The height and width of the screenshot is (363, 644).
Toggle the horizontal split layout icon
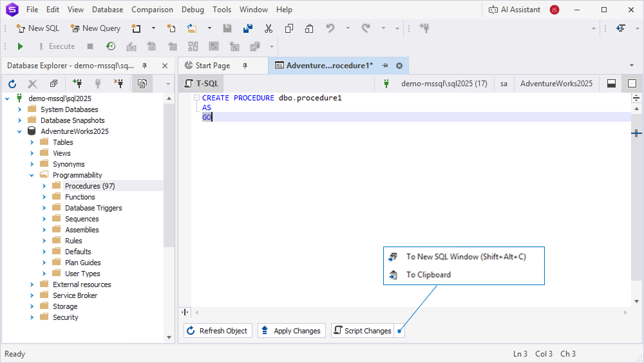click(612, 84)
